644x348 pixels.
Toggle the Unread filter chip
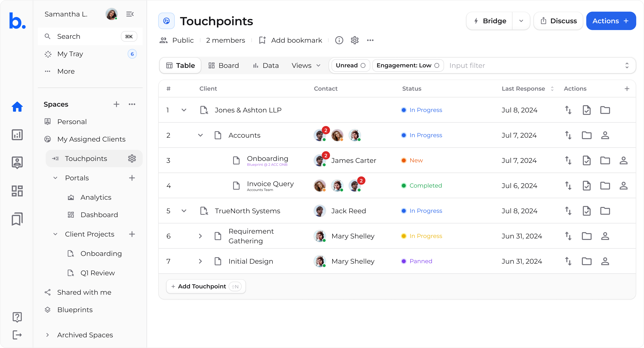[350, 65]
